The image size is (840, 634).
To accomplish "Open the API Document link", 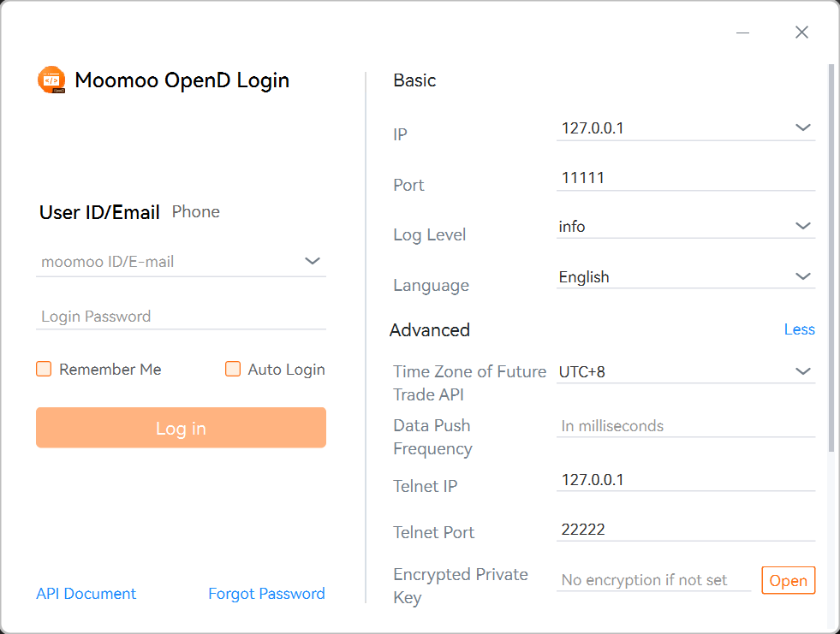I will 86,593.
